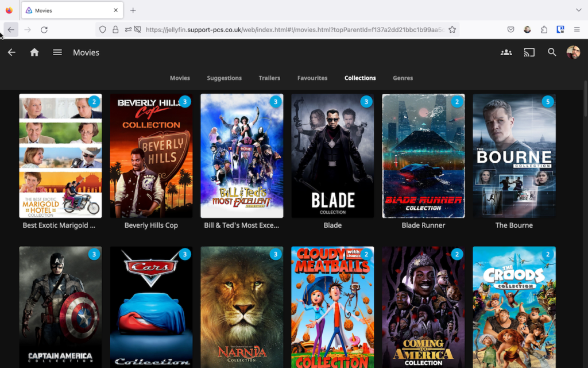Bookmark this page with star icon
The height and width of the screenshot is (368, 588).
[x=452, y=29]
